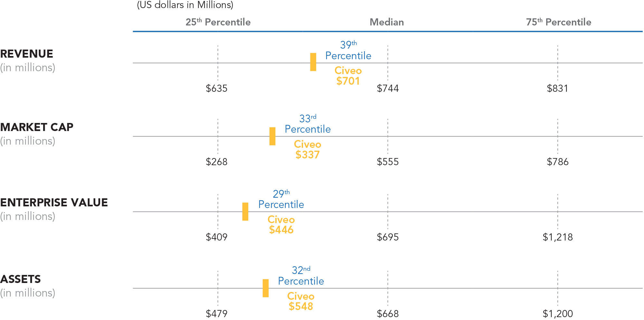644x320 pixels.
Task: Click the Civeo $548 assets value
Action: 301,306
